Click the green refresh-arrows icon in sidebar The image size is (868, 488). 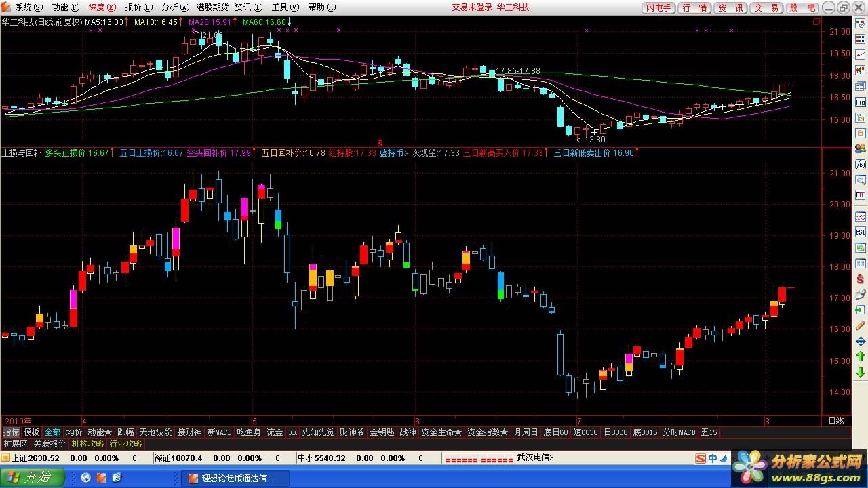pyautogui.click(x=861, y=247)
